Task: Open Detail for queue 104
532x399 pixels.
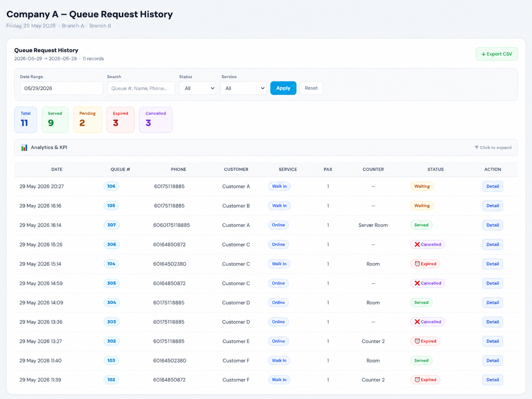Action: click(x=492, y=264)
